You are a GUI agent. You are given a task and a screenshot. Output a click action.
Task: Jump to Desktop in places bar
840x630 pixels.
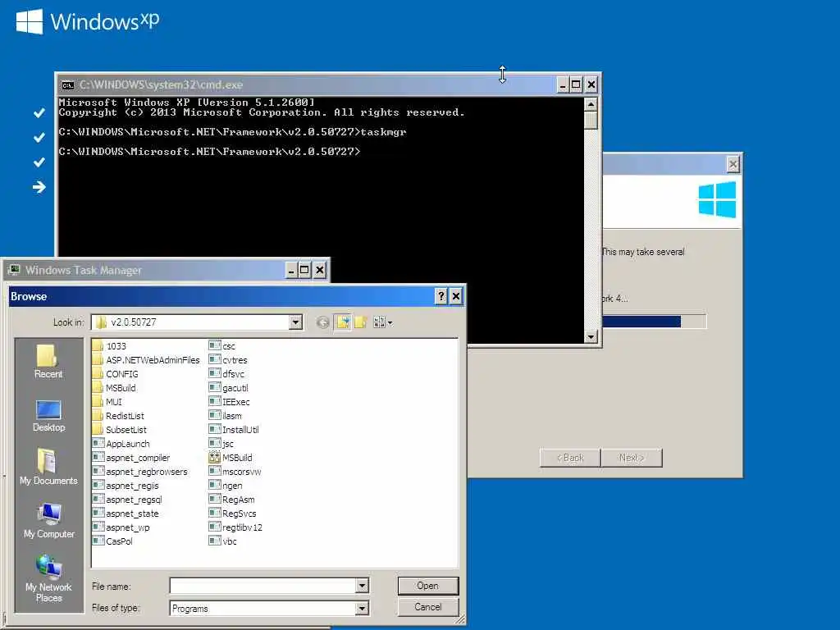click(x=48, y=416)
